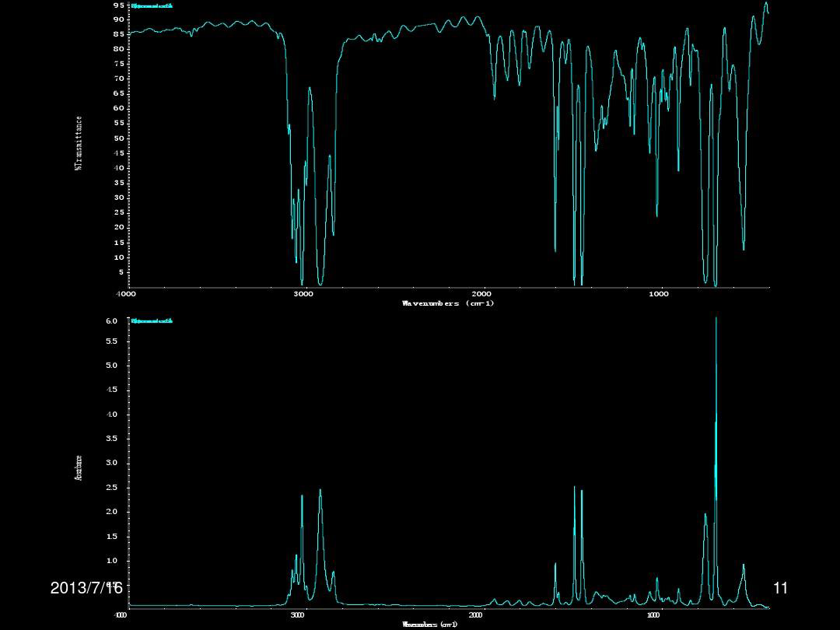Click the 1000 tick on the absorbance chart

(653, 615)
